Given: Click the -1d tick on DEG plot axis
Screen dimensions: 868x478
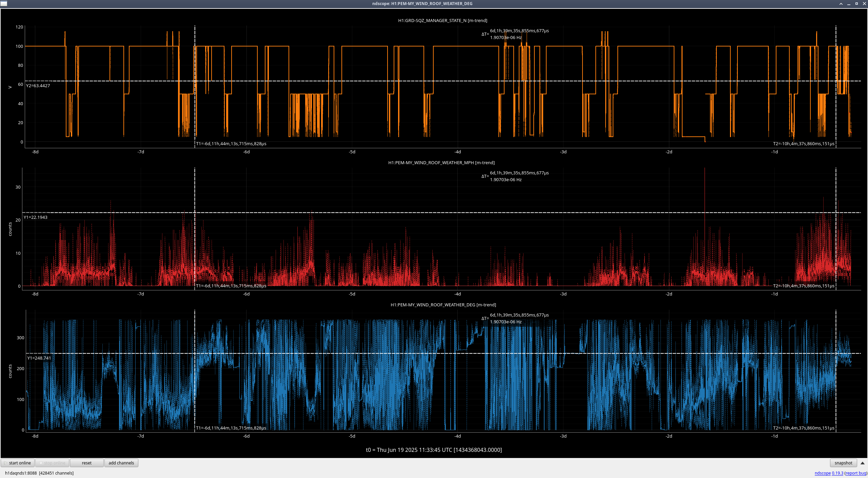Looking at the screenshot, I should (774, 436).
